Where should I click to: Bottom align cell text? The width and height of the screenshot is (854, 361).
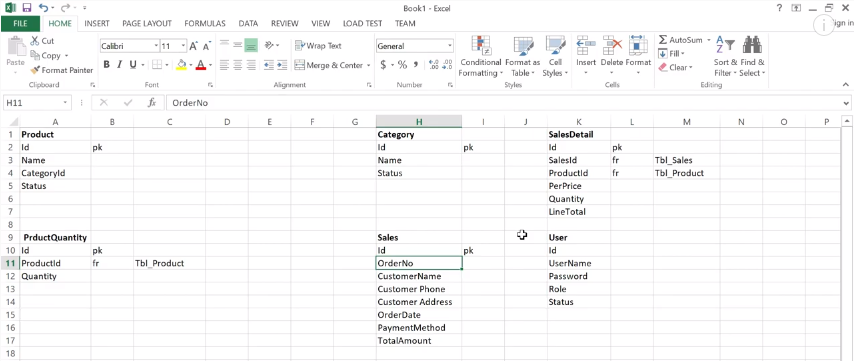click(251, 45)
